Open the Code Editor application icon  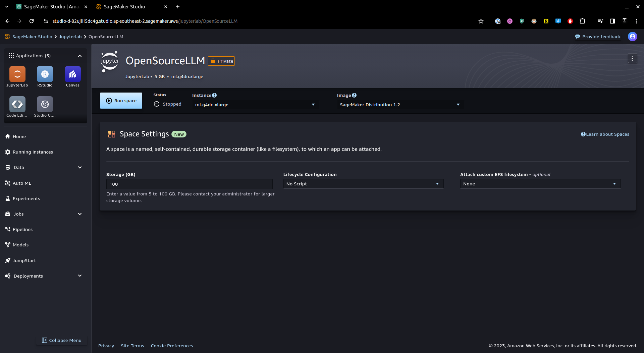tap(17, 105)
